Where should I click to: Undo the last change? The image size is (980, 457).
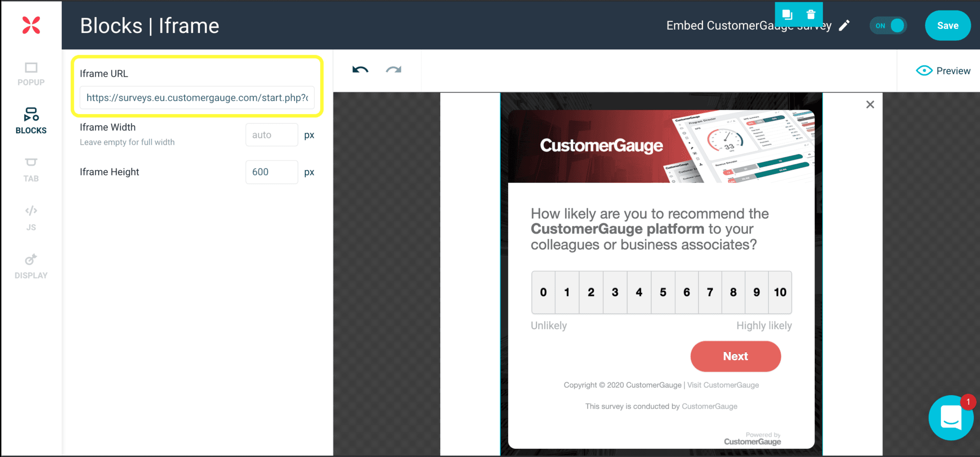360,70
